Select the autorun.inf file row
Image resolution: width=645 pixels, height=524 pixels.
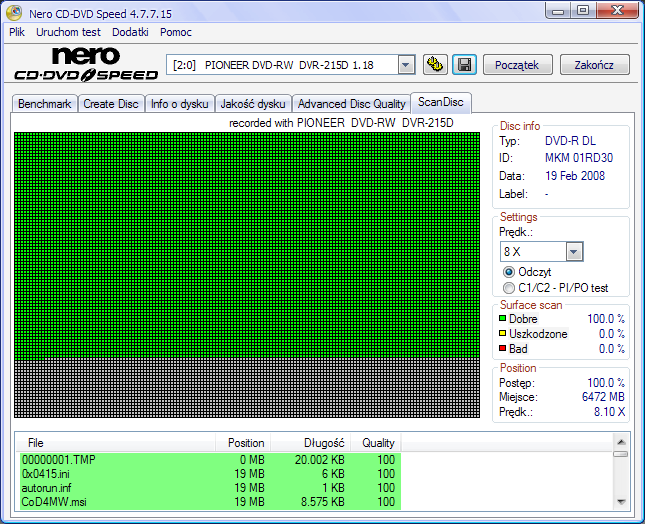pos(210,487)
